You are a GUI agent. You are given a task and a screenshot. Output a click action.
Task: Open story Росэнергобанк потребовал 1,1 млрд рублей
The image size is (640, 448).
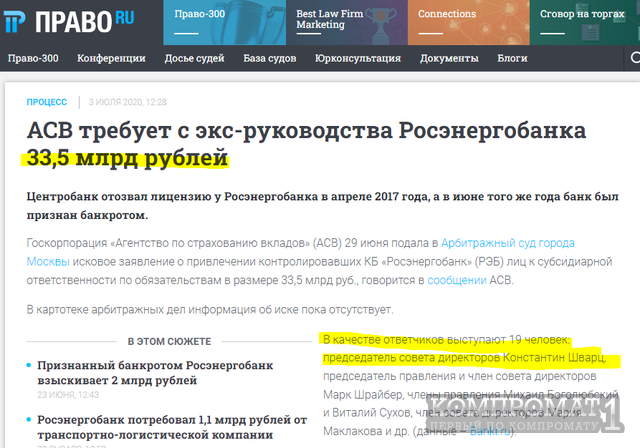(172, 427)
